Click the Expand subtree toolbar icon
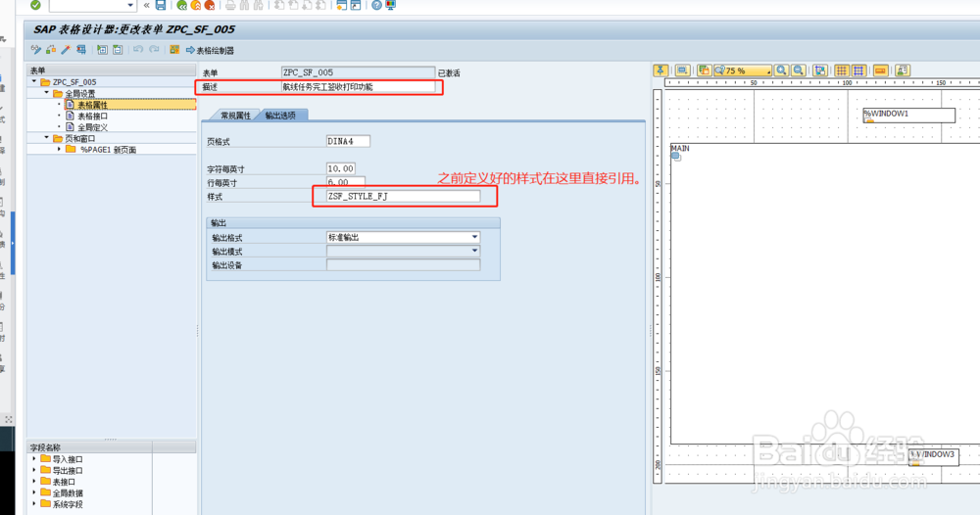980x515 pixels. pos(103,49)
